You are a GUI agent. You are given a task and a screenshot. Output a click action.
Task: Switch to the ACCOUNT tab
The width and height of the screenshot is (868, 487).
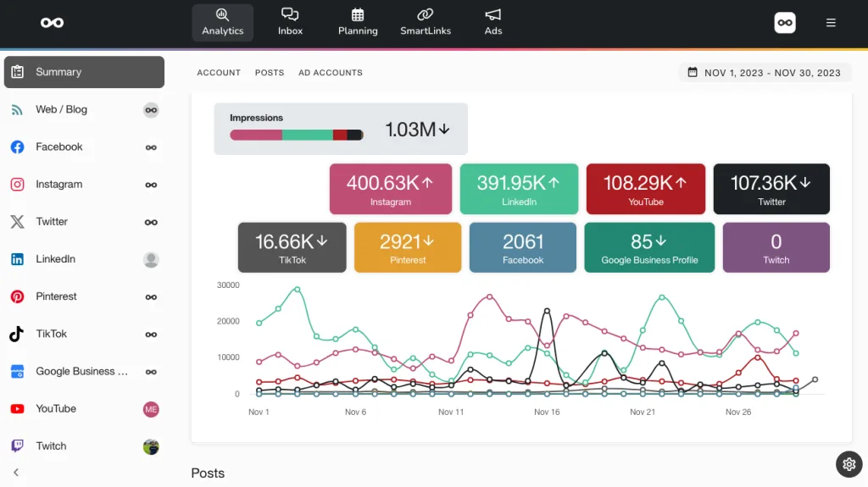(x=219, y=73)
